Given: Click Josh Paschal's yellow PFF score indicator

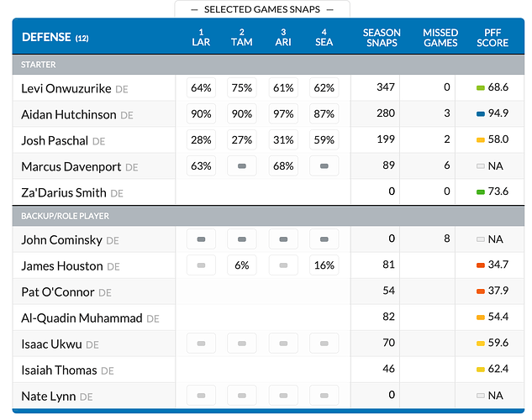Looking at the screenshot, I should coord(482,140).
